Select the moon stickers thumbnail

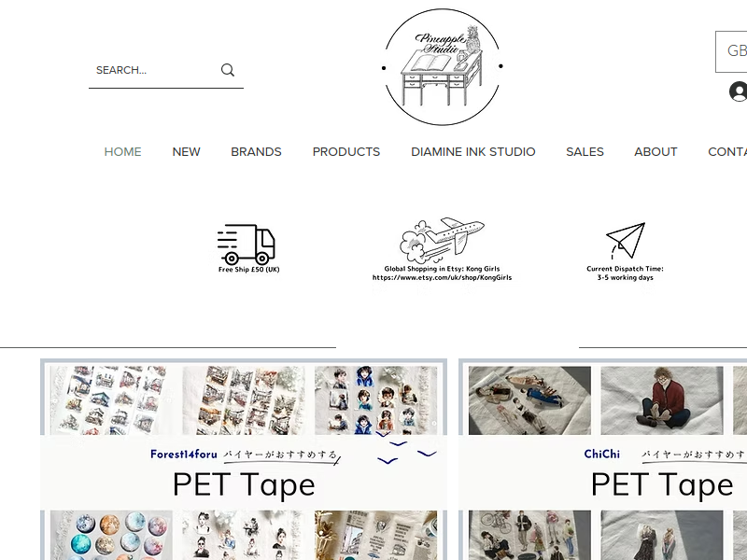tap(111, 535)
